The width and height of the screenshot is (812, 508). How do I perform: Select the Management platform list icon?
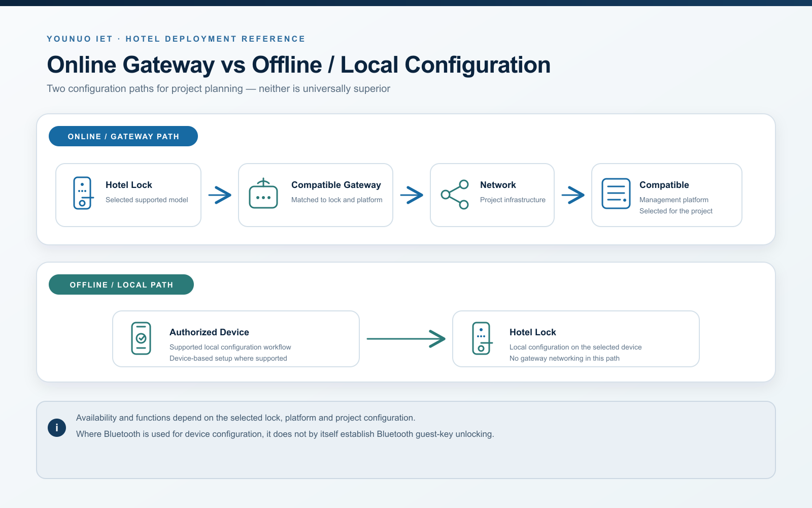coord(616,194)
